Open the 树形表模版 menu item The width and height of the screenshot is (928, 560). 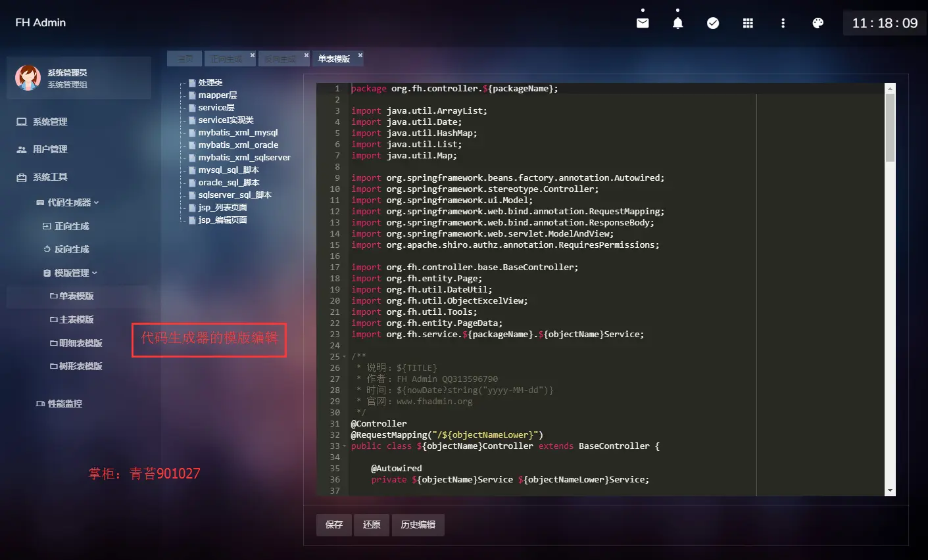(x=76, y=366)
